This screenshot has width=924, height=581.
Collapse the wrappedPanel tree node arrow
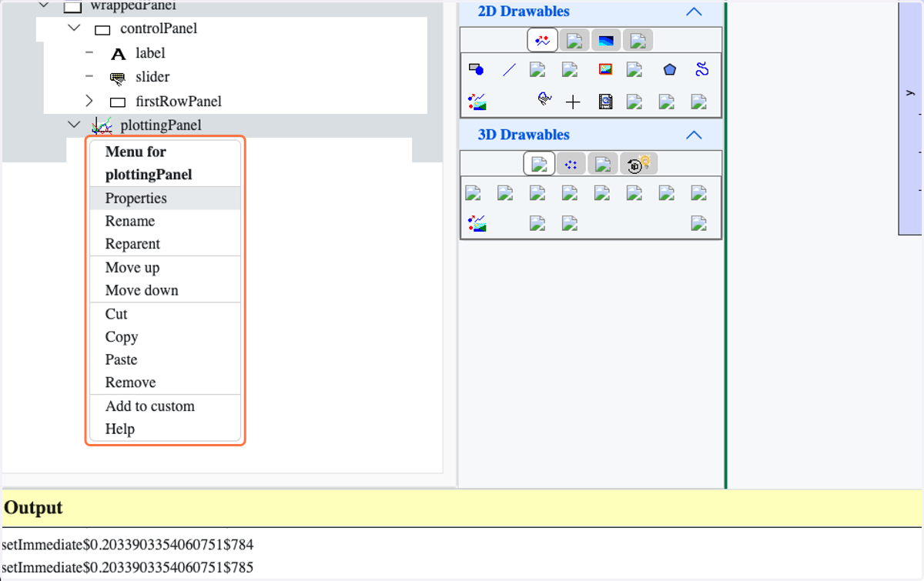(x=43, y=5)
